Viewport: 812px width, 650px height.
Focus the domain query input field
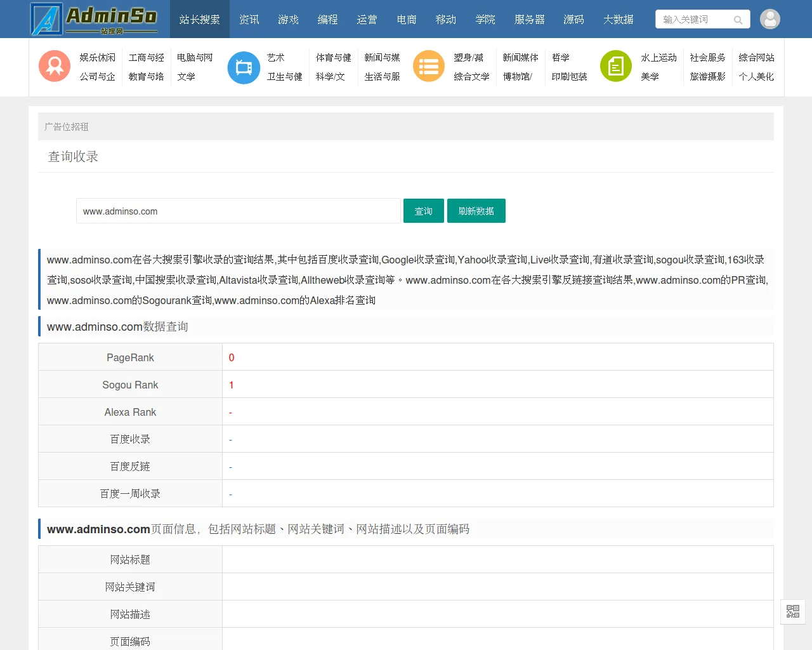click(x=238, y=211)
